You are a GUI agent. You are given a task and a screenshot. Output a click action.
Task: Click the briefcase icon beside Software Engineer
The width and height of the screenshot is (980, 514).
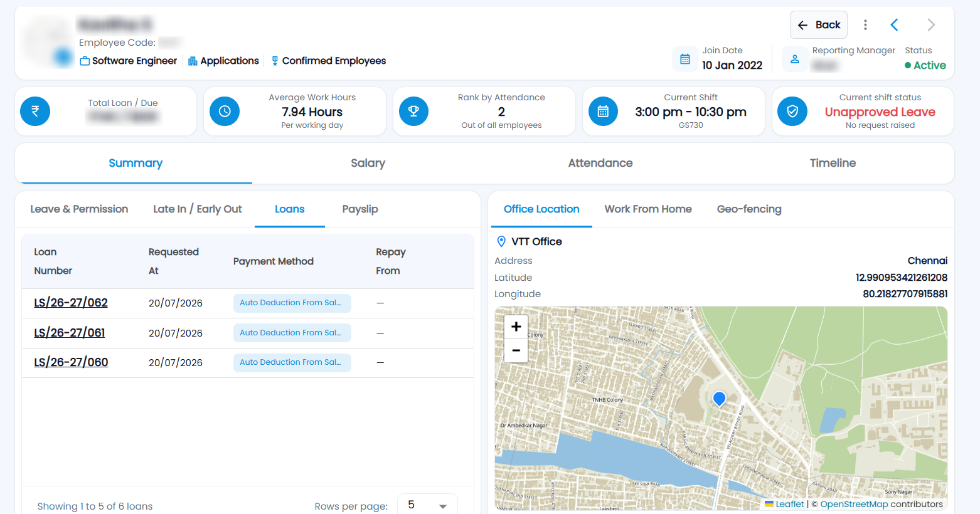(85, 61)
